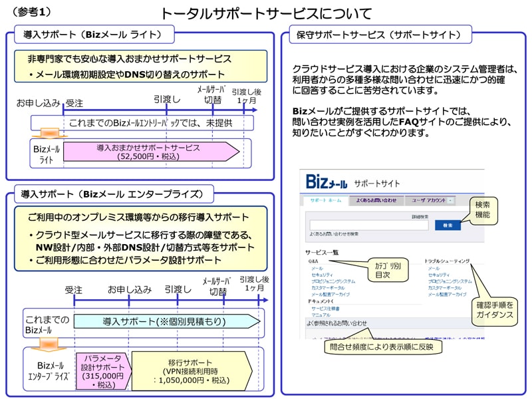The height and width of the screenshot is (399, 532).
Task: Open メール監査アーカイブ under Q&A
Action: click(331, 294)
